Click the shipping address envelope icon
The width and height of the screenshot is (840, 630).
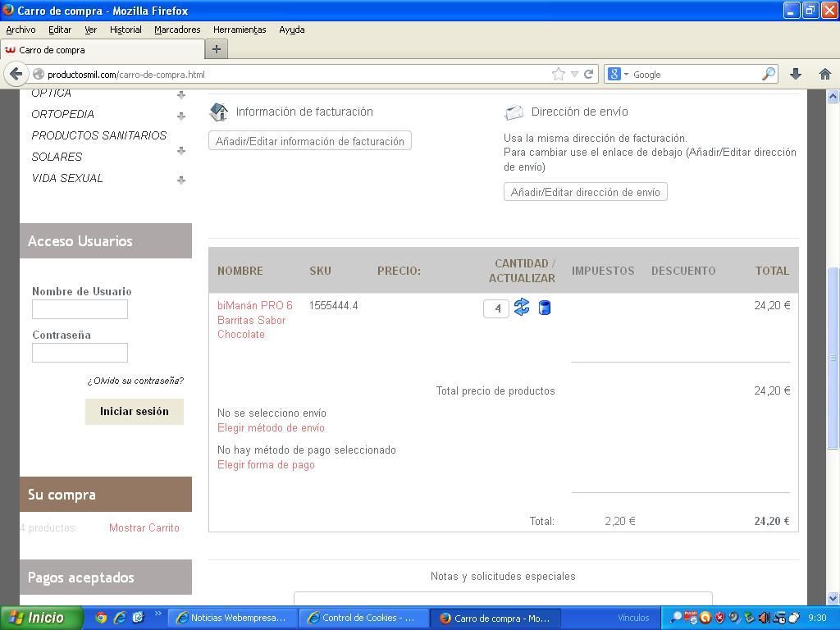[514, 112]
